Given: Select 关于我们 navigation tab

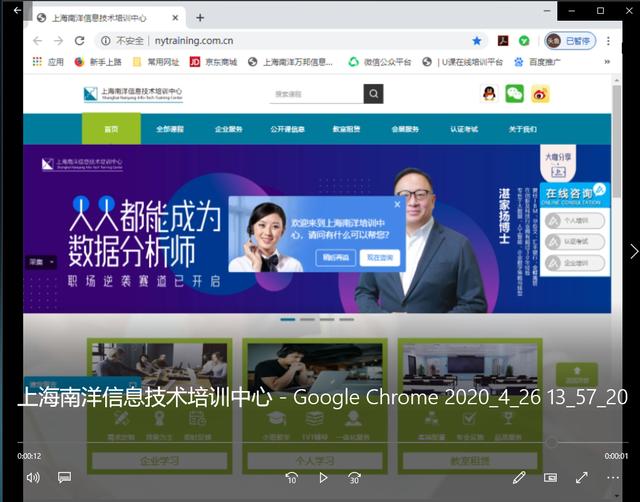Looking at the screenshot, I should 522,129.
